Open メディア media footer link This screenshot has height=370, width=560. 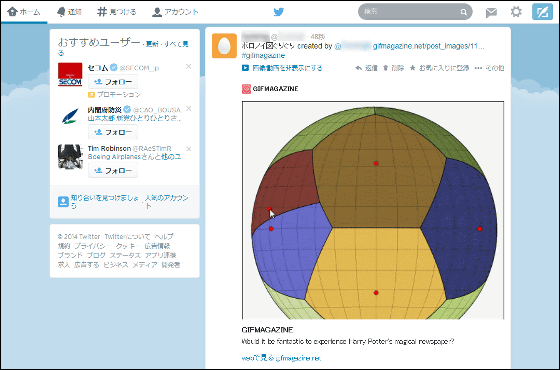[x=145, y=265]
